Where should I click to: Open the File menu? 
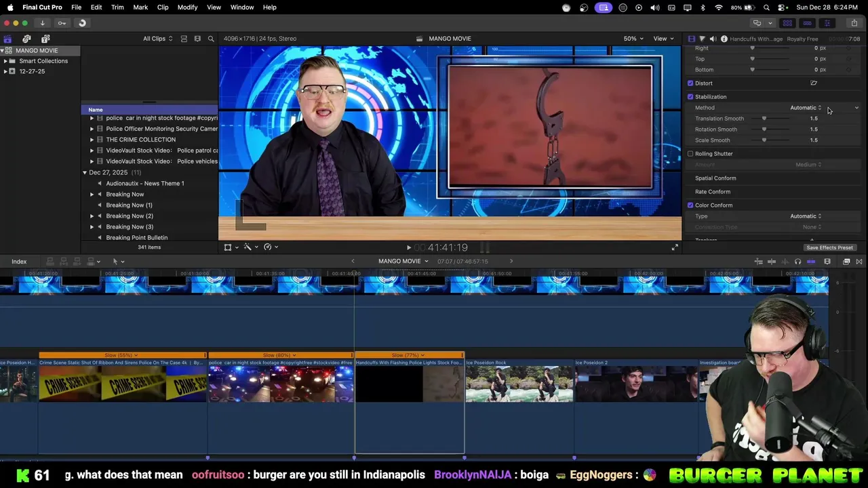tap(77, 7)
